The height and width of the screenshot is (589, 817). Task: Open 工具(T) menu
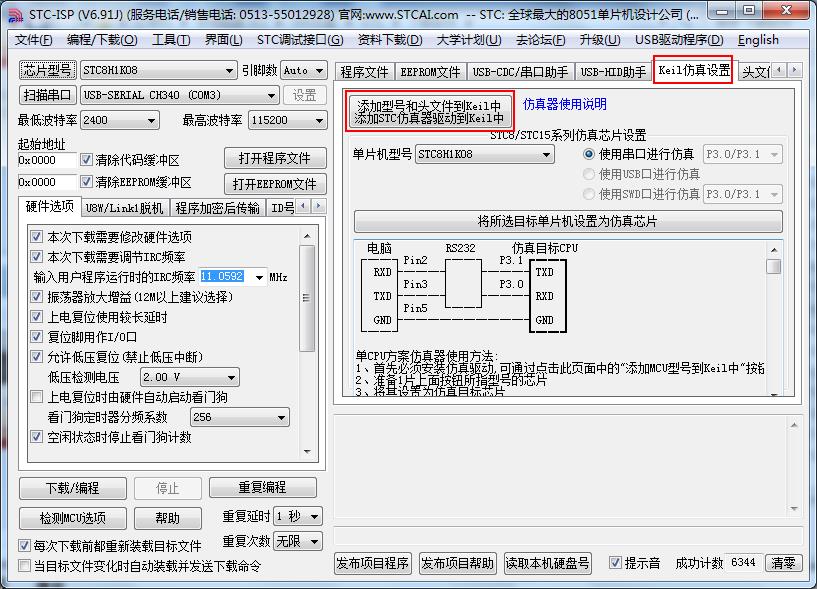pyautogui.click(x=171, y=40)
